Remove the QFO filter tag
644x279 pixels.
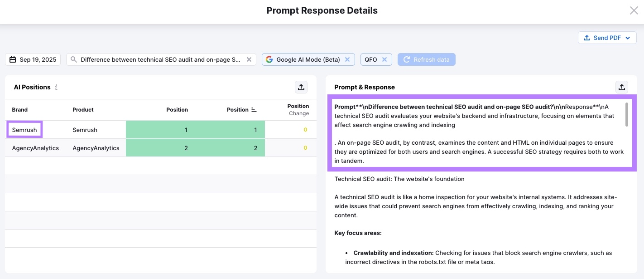[x=384, y=59]
